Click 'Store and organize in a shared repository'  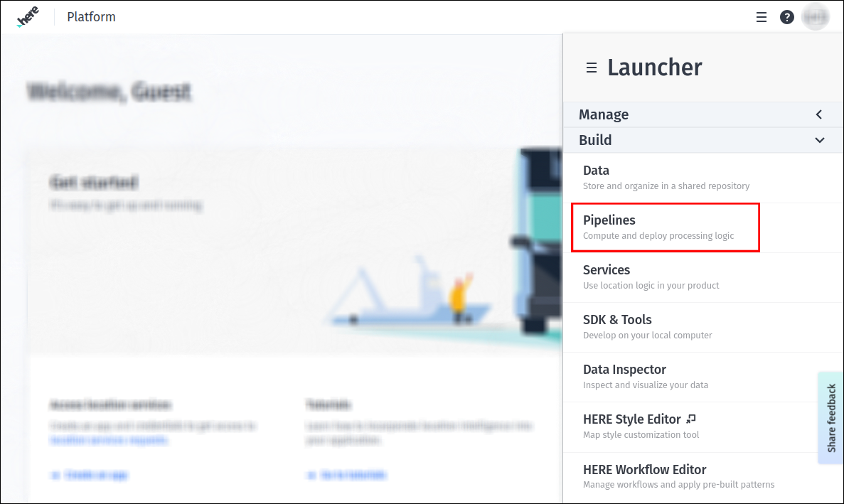click(666, 186)
